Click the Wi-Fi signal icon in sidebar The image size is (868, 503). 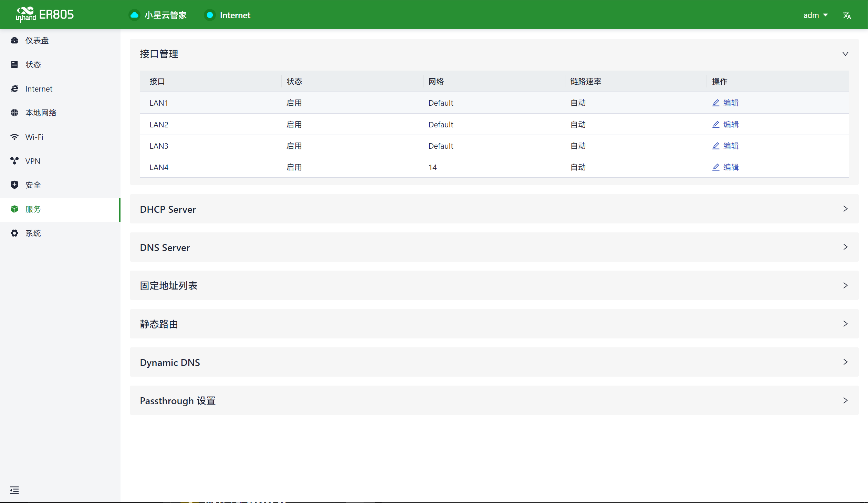click(x=14, y=137)
